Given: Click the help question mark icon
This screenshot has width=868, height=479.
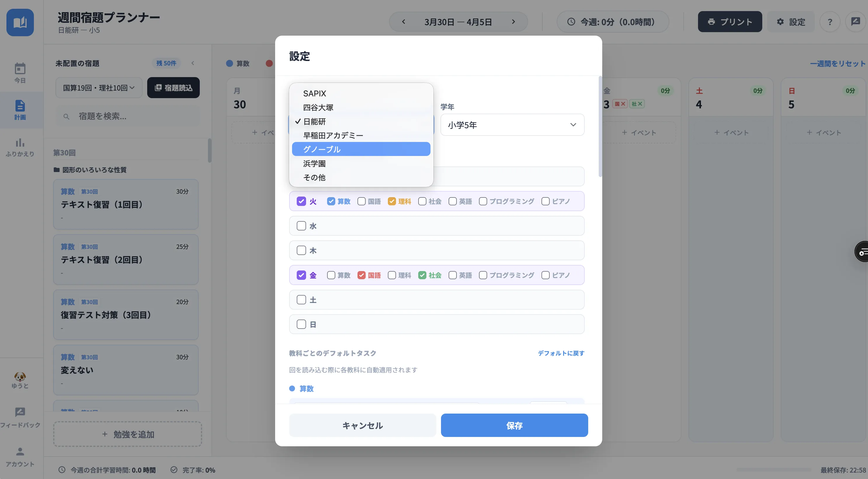Looking at the screenshot, I should (x=830, y=22).
